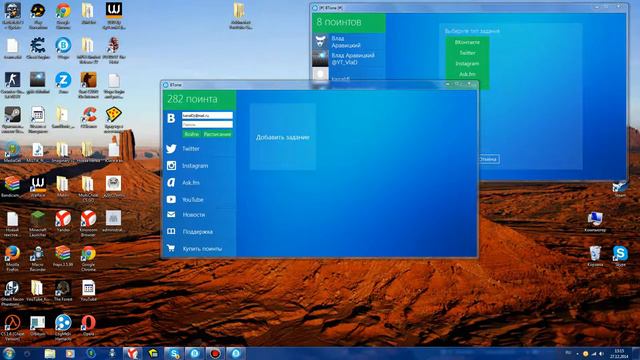Click the 282 поинта header
This screenshot has height=360, width=640.
[199, 99]
